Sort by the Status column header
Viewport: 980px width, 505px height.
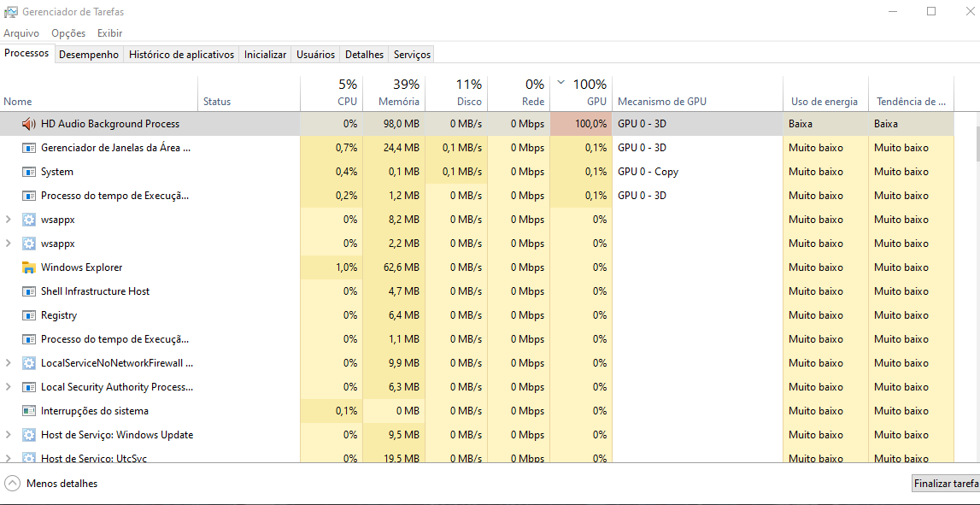249,92
